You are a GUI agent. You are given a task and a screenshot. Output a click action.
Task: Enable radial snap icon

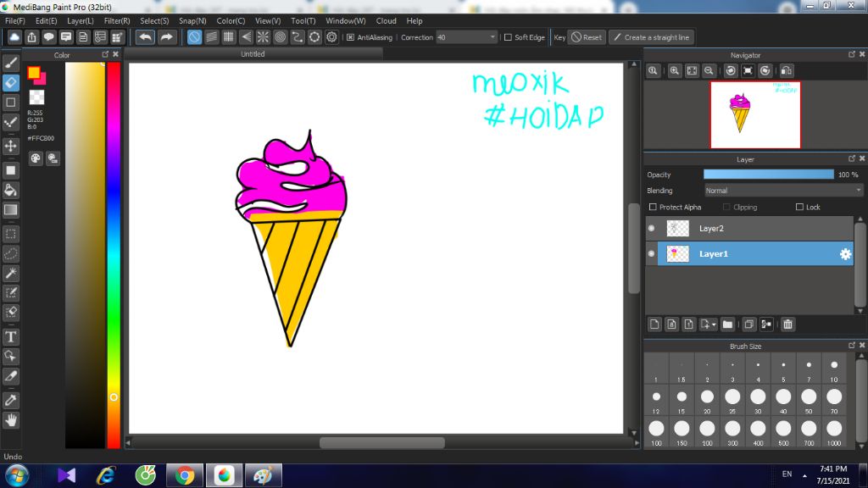(263, 37)
